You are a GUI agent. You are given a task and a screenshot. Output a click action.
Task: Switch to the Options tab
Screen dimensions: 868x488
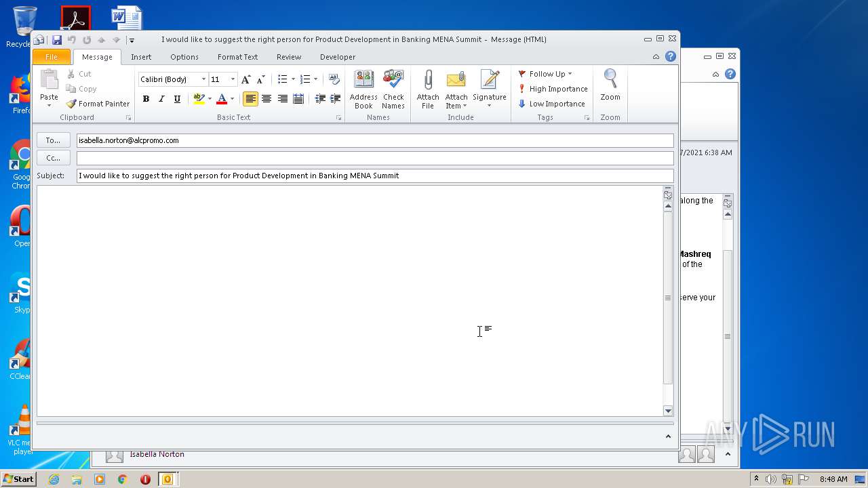(x=184, y=57)
